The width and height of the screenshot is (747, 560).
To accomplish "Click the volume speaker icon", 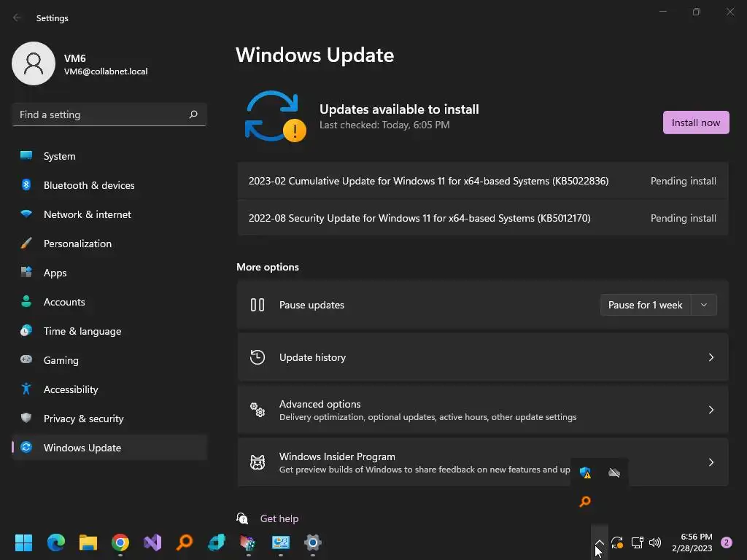I will click(655, 542).
